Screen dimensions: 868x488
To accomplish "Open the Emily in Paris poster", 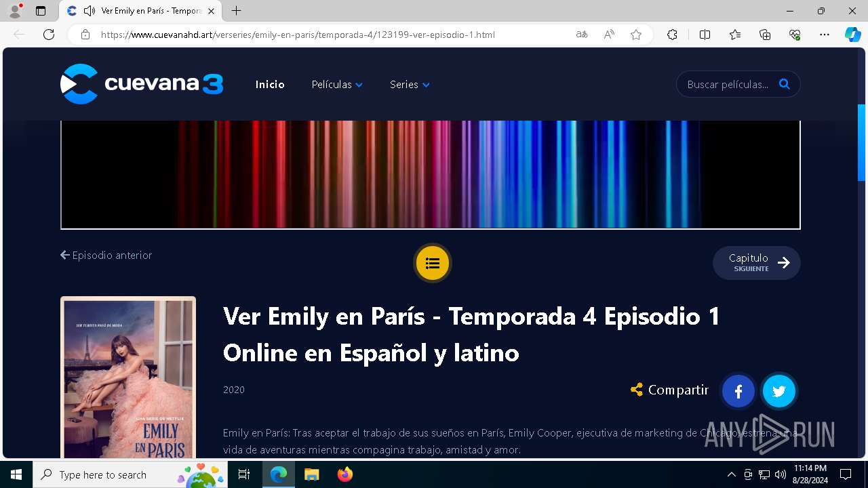I will (128, 378).
